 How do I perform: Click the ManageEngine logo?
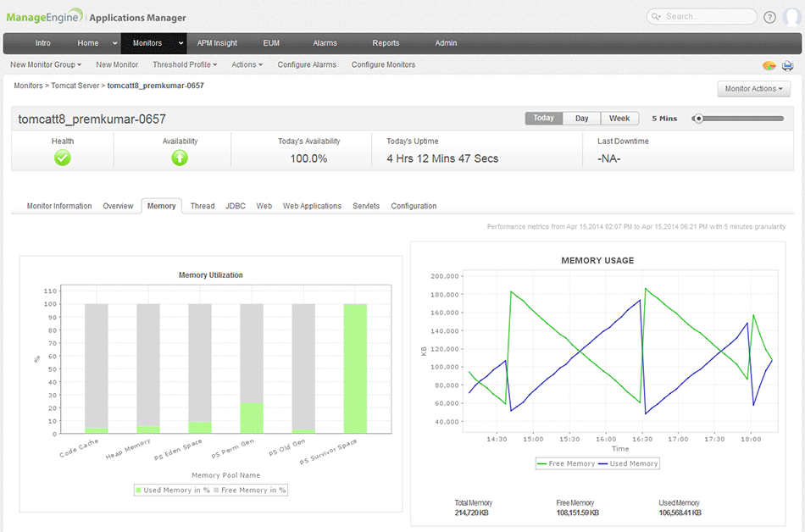click(44, 16)
